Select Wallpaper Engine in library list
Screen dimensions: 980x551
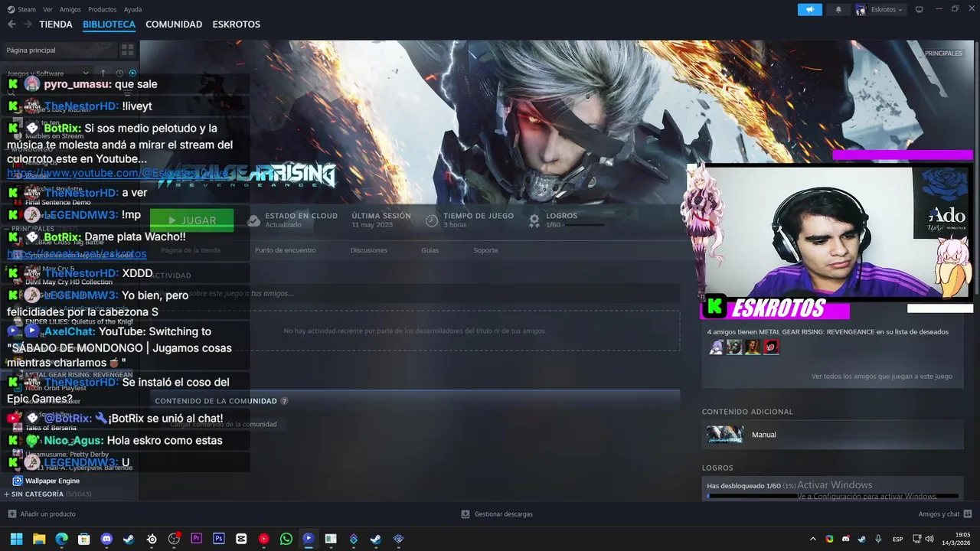[x=52, y=481]
